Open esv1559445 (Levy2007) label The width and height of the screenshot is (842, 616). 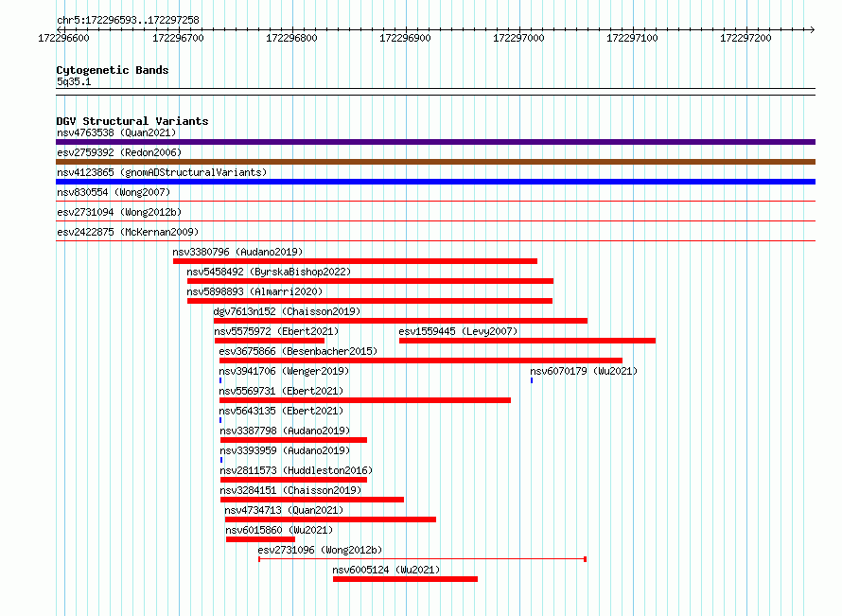pos(458,331)
